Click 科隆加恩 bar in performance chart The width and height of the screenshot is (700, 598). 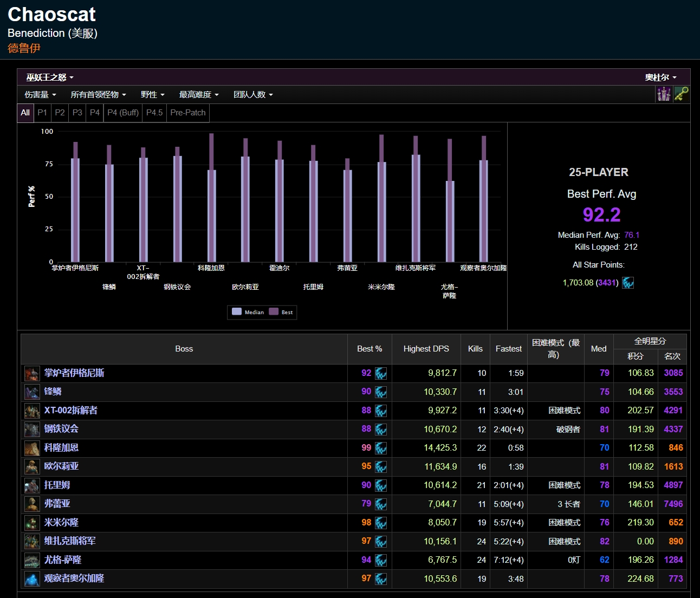(211, 198)
